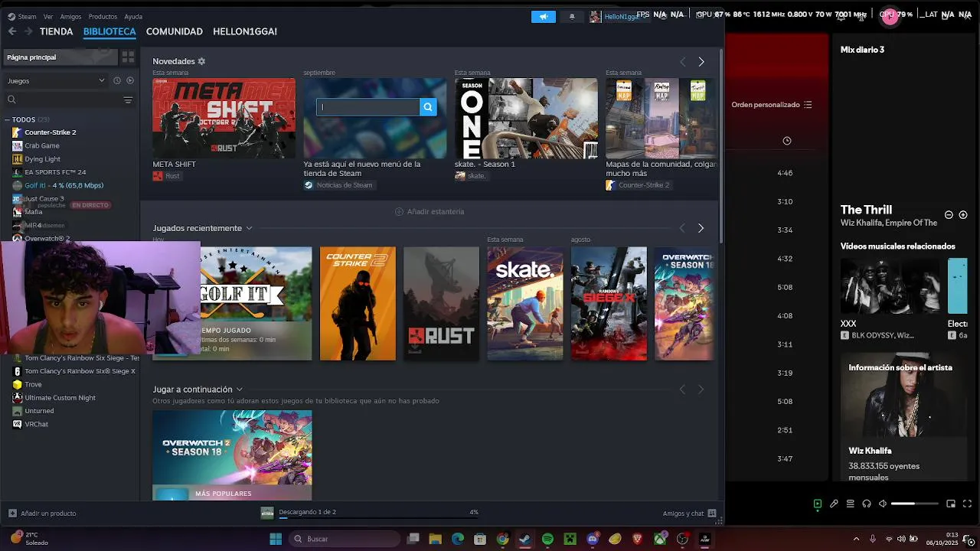Open the Productos menu
This screenshot has height=551, width=980.
(x=103, y=17)
